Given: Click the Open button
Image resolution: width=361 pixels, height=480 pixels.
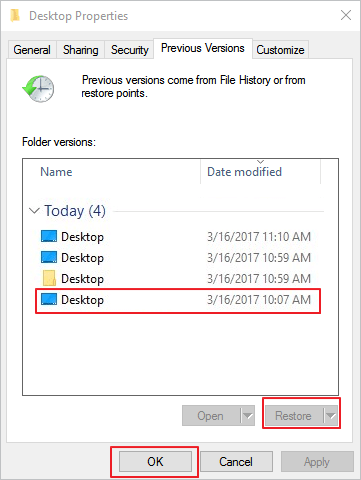Looking at the screenshot, I should [x=211, y=416].
